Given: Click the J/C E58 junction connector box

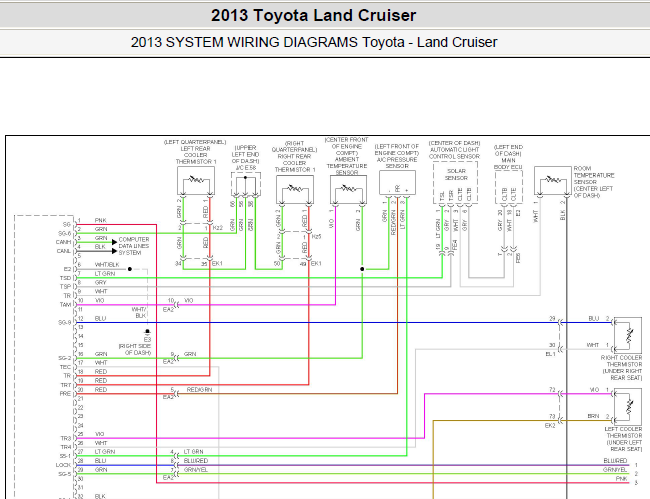Looking at the screenshot, I should pyautogui.click(x=246, y=184).
